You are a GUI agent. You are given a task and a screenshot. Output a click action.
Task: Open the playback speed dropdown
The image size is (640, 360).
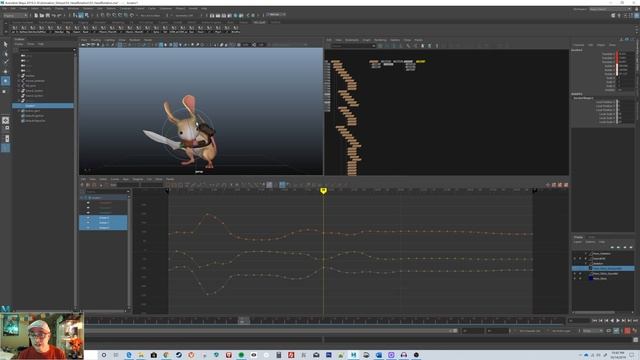[593, 331]
